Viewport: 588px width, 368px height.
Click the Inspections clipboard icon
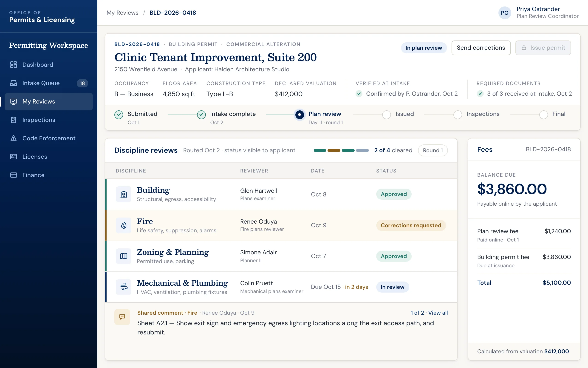click(14, 120)
